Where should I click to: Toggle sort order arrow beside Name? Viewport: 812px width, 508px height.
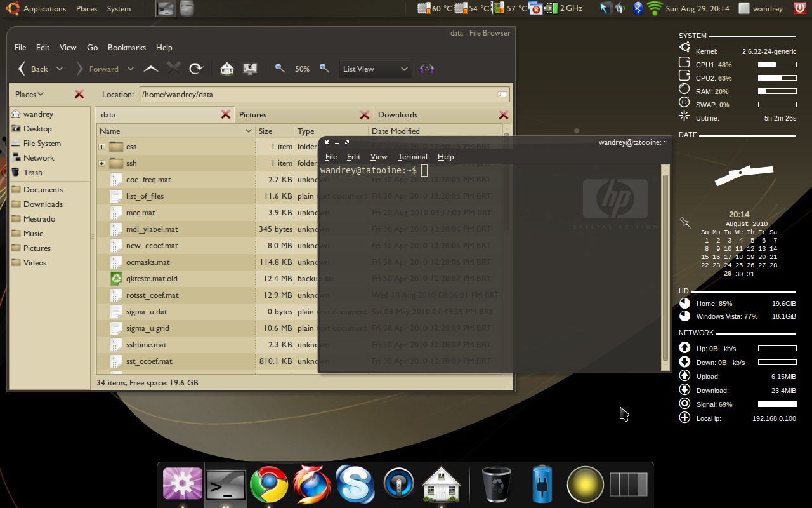[x=249, y=131]
